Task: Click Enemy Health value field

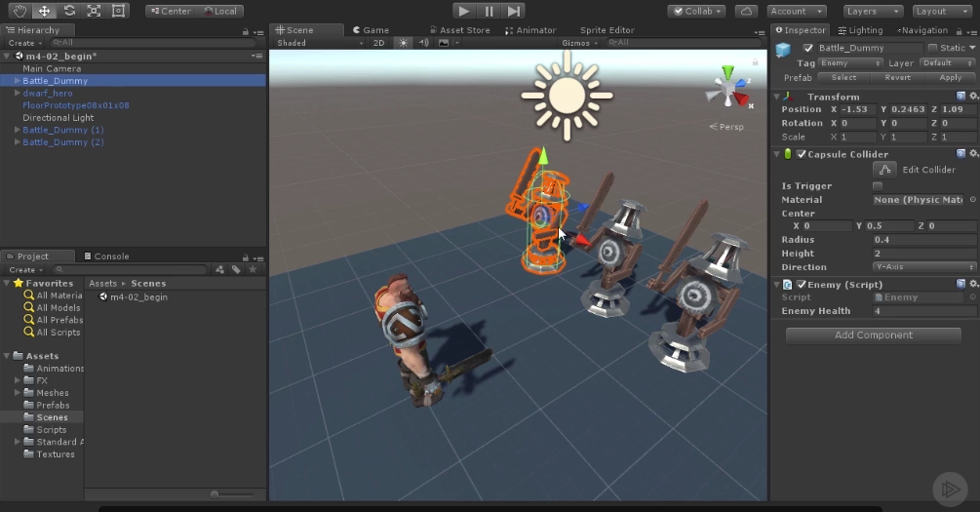Action: 923,311
